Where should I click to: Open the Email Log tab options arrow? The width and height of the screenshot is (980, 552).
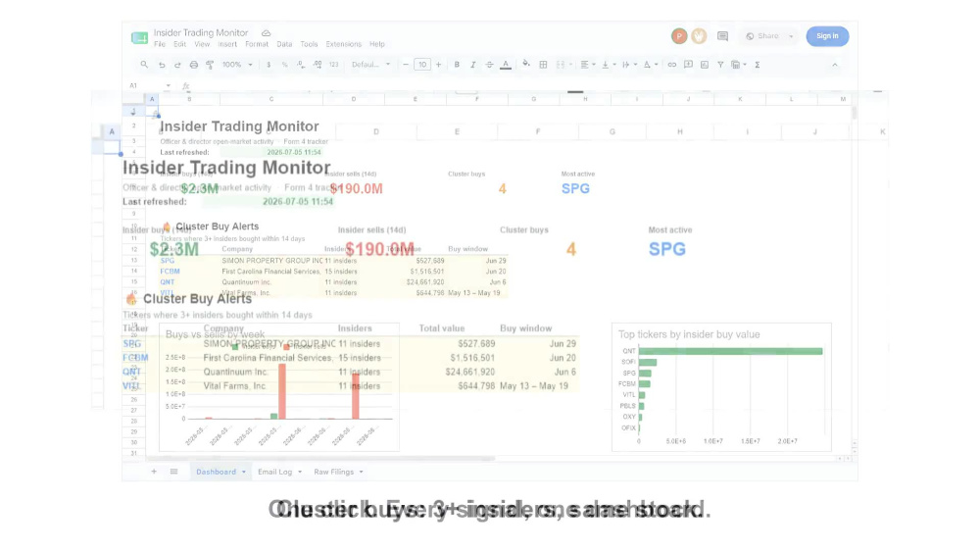pyautogui.click(x=300, y=472)
